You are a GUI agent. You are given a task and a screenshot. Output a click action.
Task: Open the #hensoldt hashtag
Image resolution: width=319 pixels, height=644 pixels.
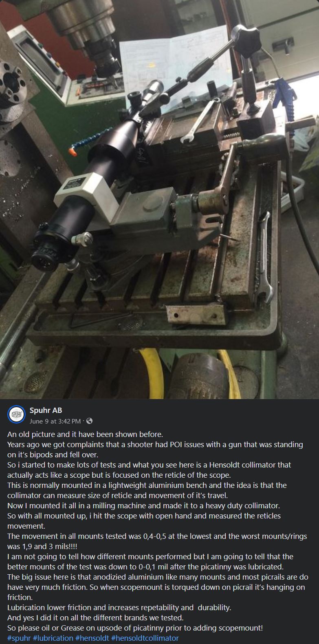(x=92, y=638)
